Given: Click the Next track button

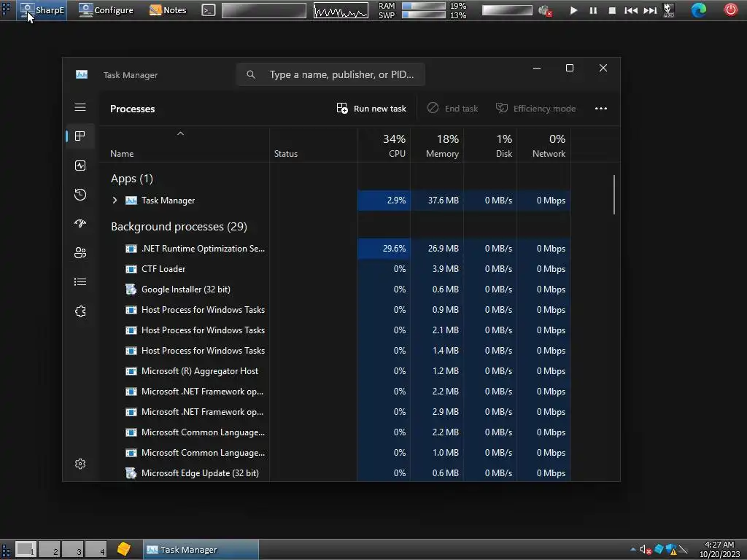Looking at the screenshot, I should (x=650, y=10).
